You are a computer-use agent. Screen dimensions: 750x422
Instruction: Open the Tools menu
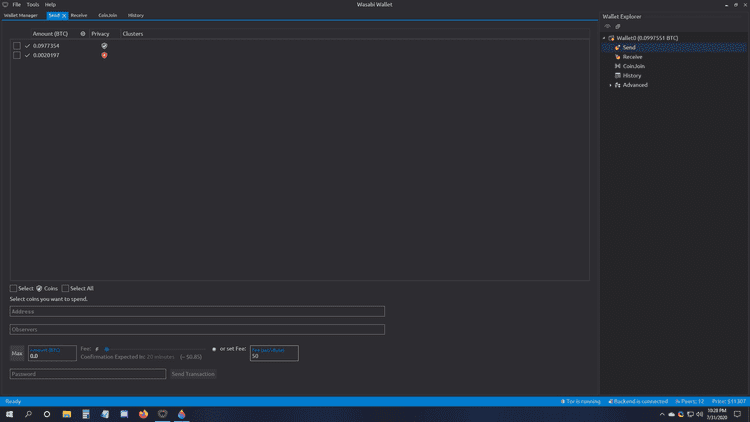(33, 4)
